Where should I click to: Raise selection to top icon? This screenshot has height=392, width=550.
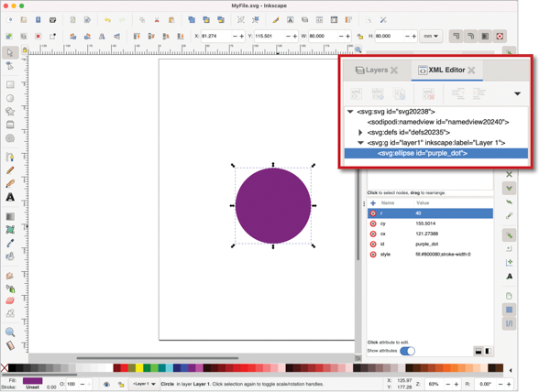point(137,36)
